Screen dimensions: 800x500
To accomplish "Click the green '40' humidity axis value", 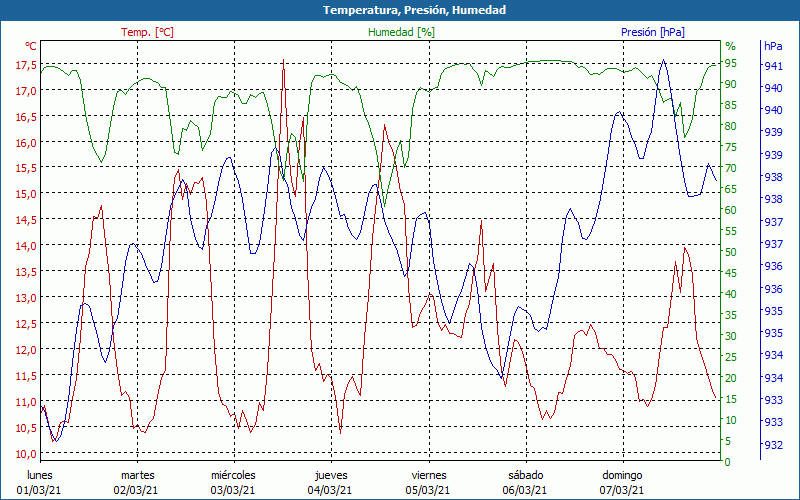I will pyautogui.click(x=731, y=294).
